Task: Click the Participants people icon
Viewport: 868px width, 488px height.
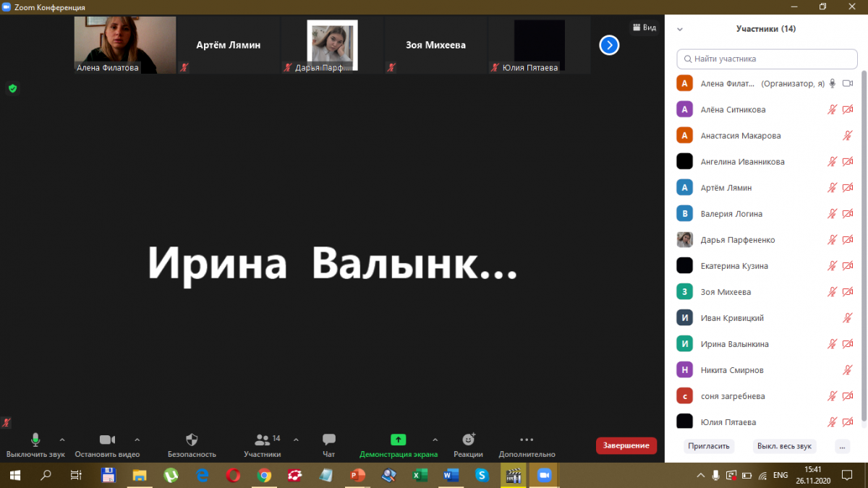Action: [262, 440]
